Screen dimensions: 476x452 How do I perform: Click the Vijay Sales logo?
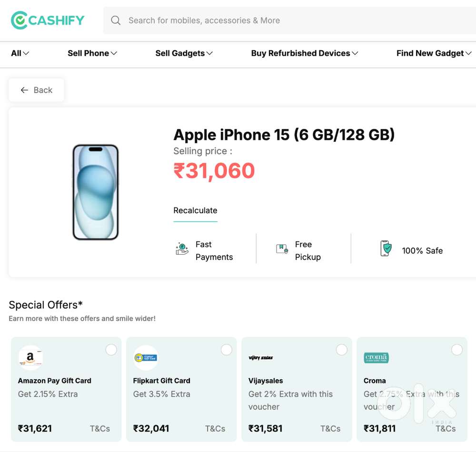coord(261,358)
